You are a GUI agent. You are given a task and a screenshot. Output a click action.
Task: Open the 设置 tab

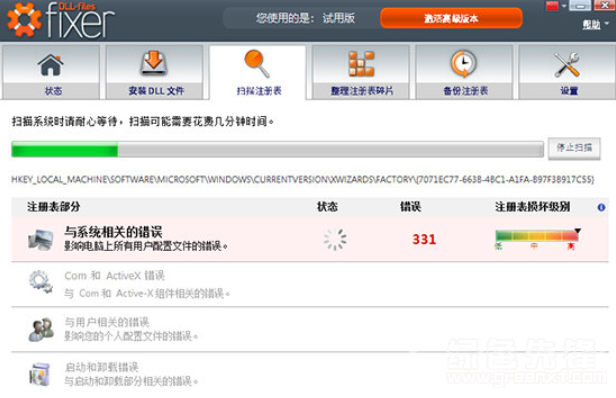coord(567,72)
